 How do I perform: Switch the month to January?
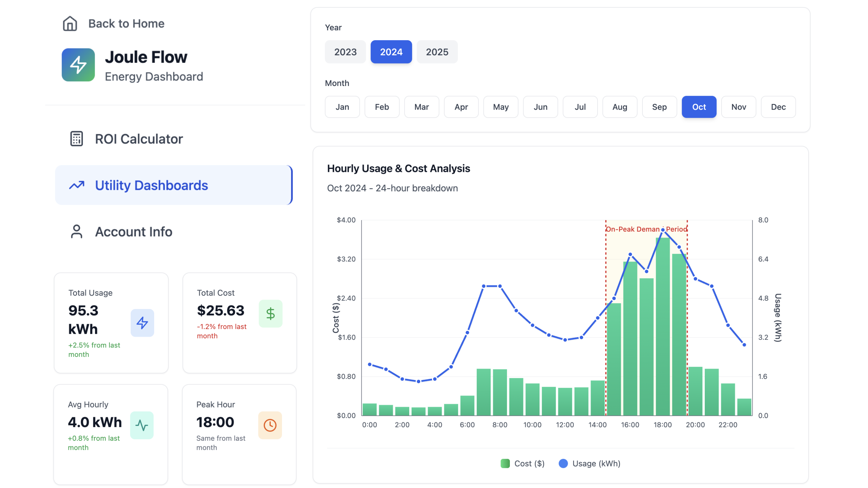point(342,107)
